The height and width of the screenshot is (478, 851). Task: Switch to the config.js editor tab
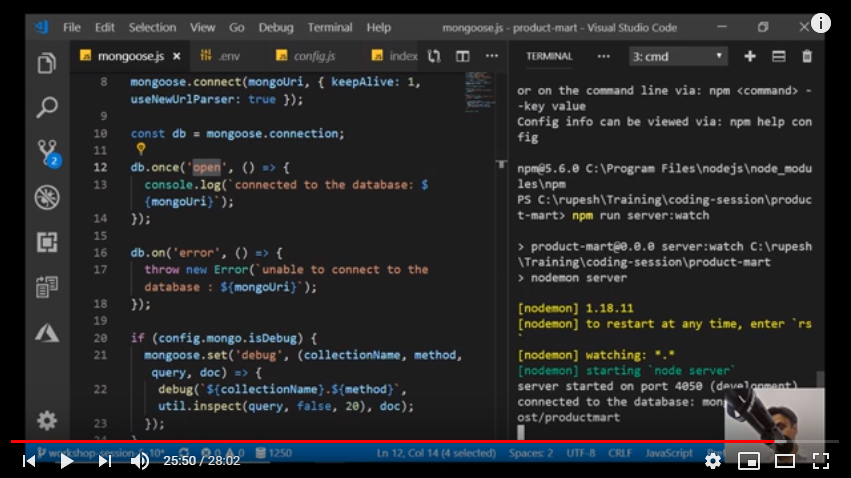(310, 57)
